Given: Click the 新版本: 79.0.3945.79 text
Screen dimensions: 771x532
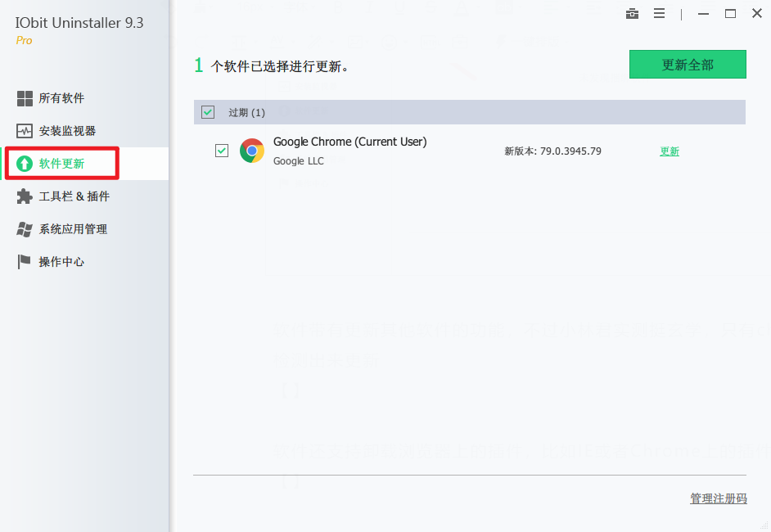Looking at the screenshot, I should point(552,151).
